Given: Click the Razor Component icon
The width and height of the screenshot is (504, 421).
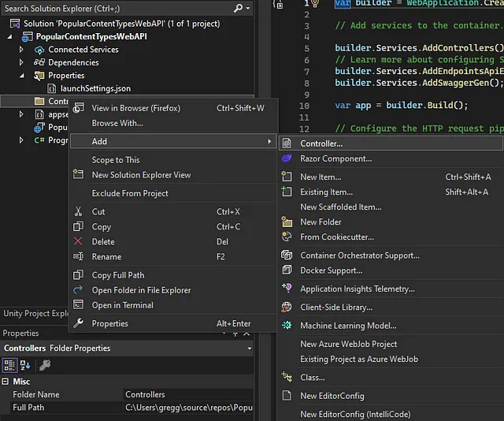Looking at the screenshot, I should (x=287, y=158).
